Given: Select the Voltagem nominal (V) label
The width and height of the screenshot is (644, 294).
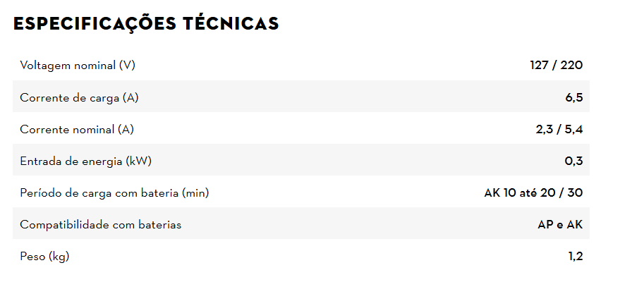Looking at the screenshot, I should pos(78,66).
